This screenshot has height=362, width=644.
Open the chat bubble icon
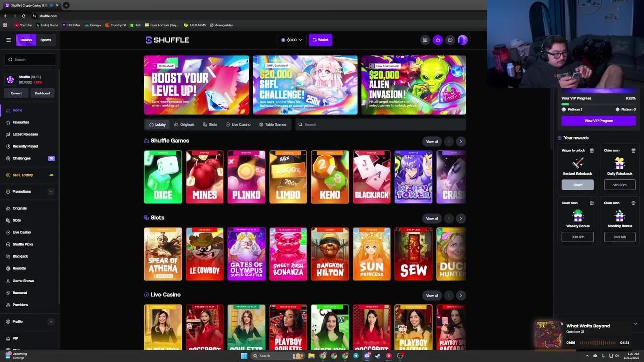point(450,40)
